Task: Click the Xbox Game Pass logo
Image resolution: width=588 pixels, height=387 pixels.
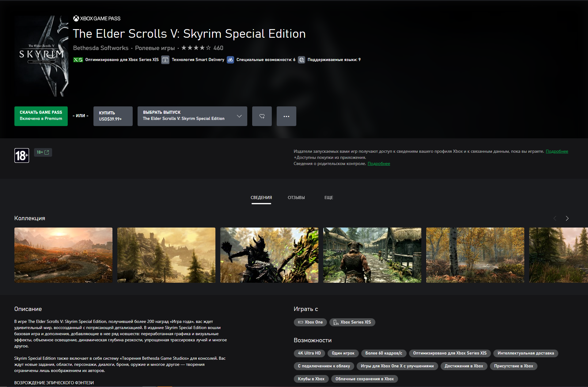Action: [x=97, y=18]
